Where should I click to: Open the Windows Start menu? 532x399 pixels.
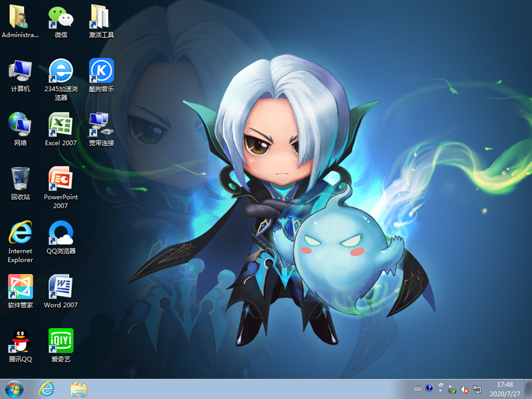coord(14,389)
